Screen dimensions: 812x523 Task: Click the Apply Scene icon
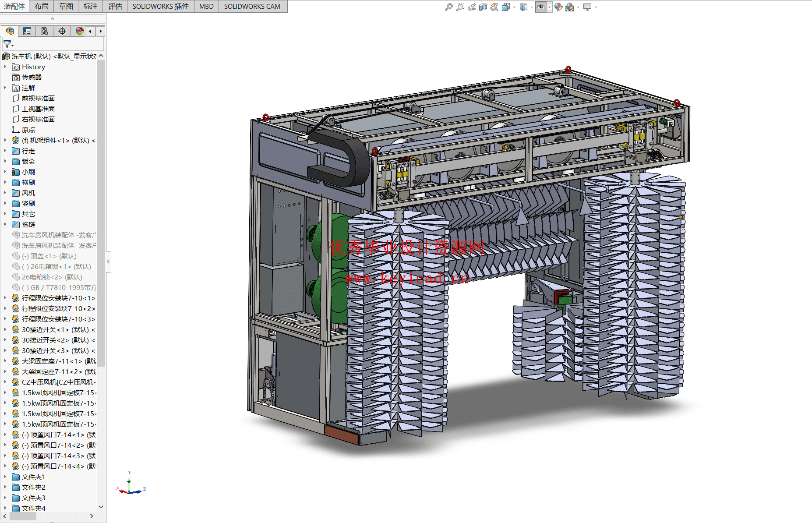(x=570, y=7)
